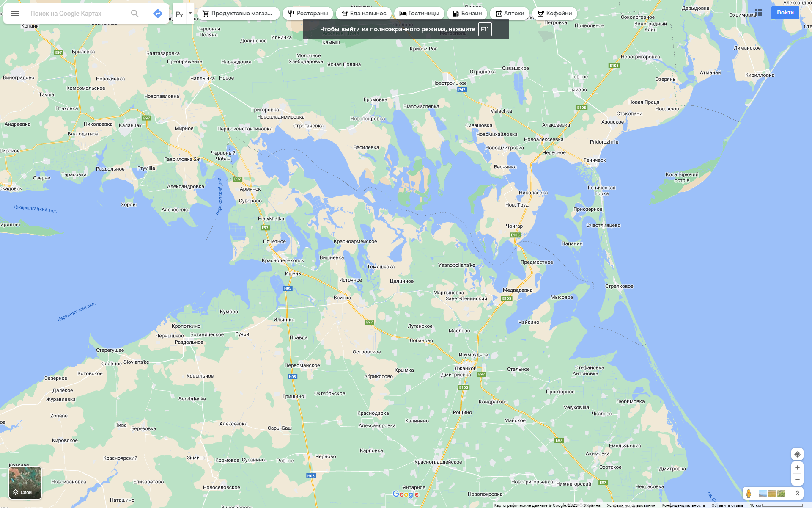The height and width of the screenshot is (508, 812).
Task: Open the Оставить отзыв feedback link
Action: [727, 505]
